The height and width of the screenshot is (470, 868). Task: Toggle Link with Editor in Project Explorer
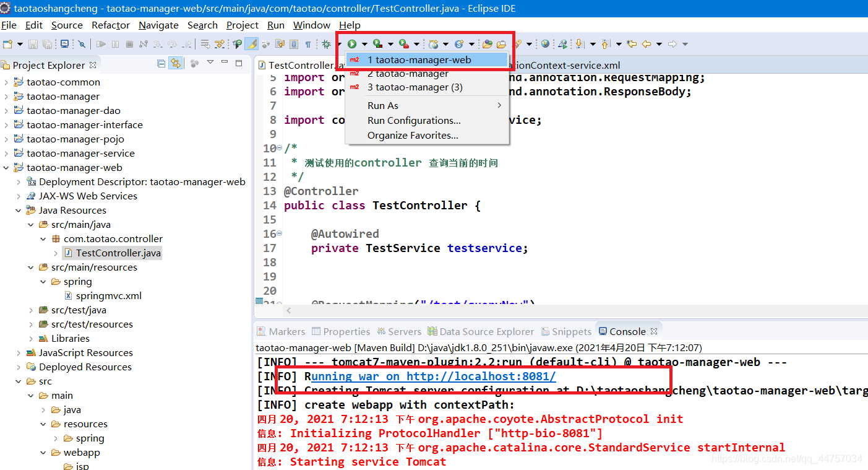[x=176, y=63]
